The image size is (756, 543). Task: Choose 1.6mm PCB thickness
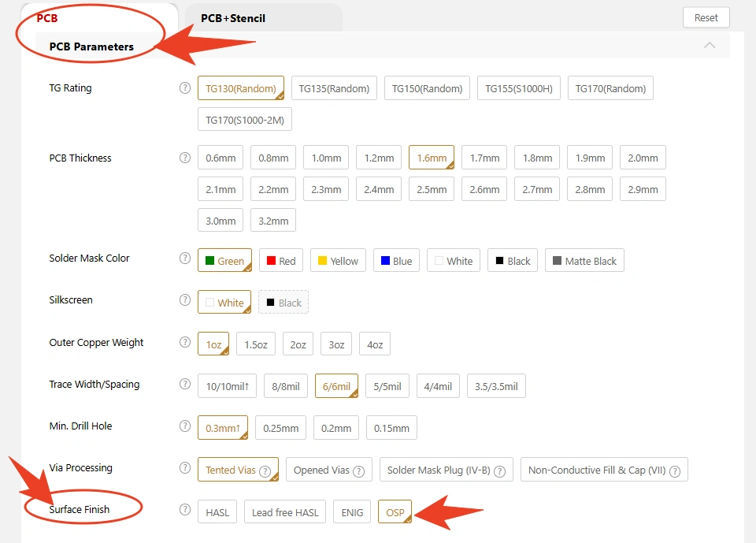point(432,158)
